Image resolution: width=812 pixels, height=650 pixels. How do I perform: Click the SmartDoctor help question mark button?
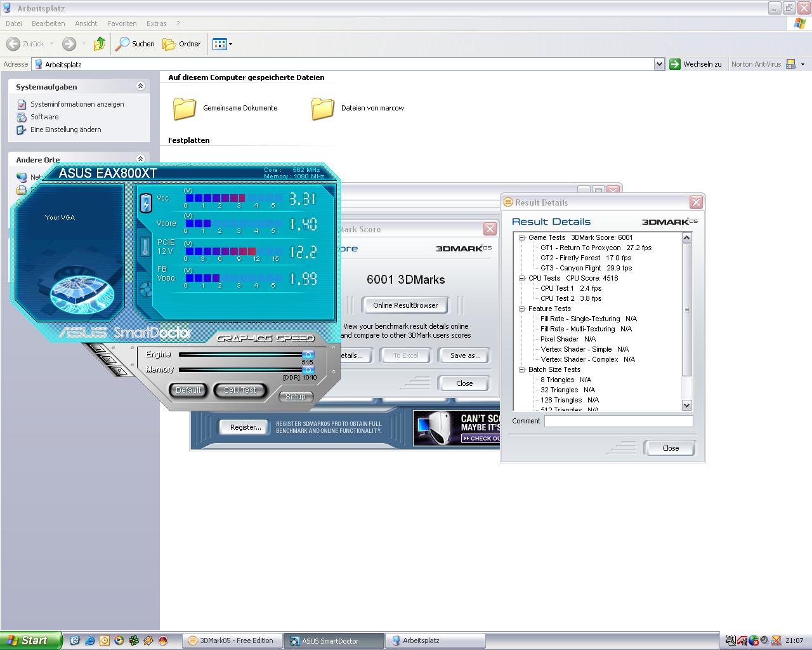(x=118, y=371)
